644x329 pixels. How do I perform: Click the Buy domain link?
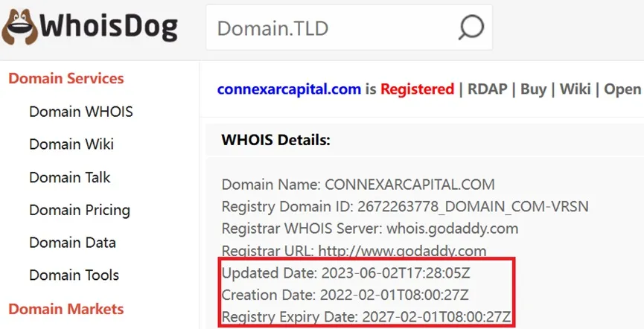click(534, 89)
